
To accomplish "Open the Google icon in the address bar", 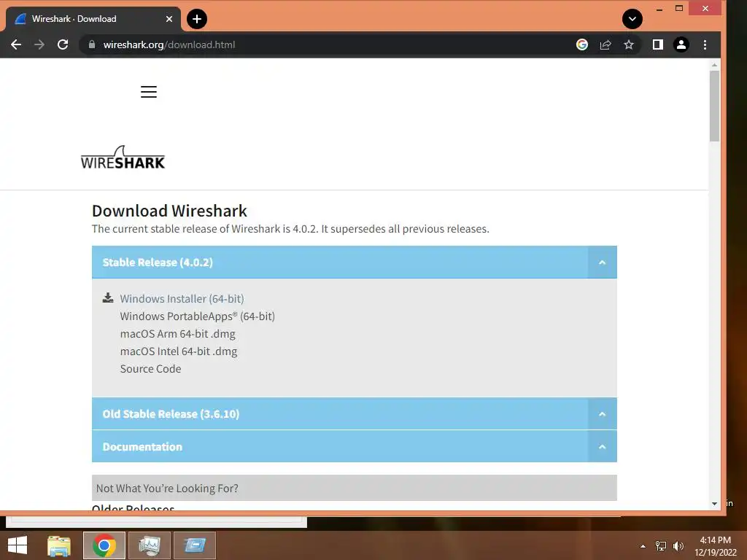I will [x=582, y=44].
